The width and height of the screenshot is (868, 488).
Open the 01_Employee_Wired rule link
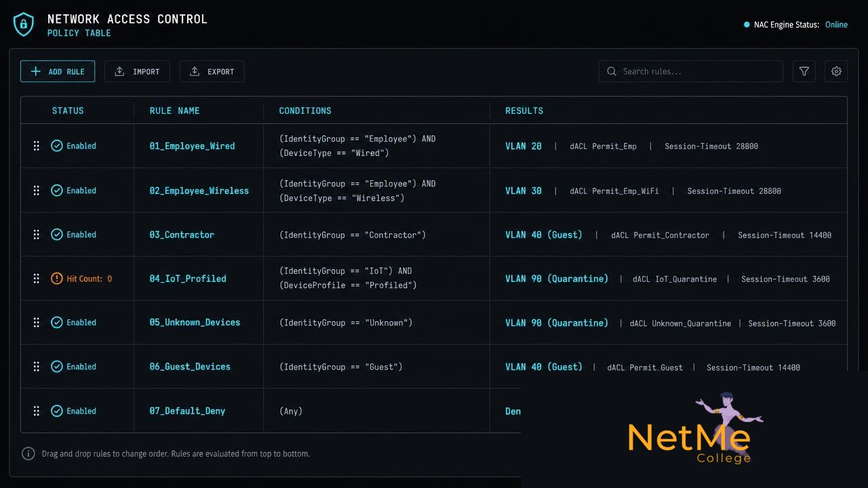[x=192, y=146]
